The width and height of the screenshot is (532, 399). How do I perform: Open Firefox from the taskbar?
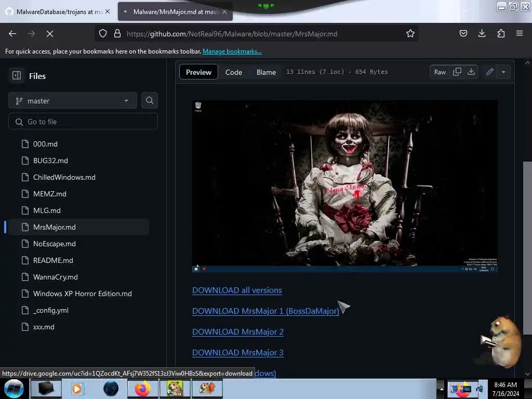tap(143, 389)
